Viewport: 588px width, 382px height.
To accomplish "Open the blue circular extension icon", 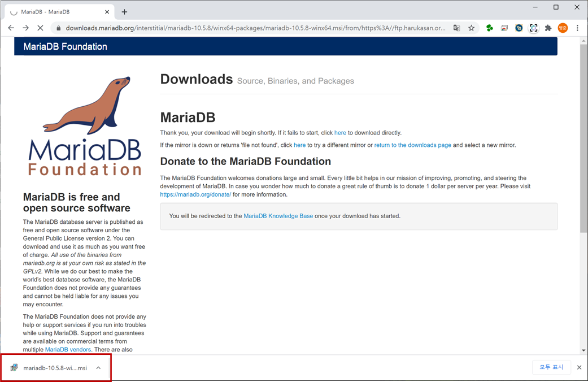I will pos(519,28).
